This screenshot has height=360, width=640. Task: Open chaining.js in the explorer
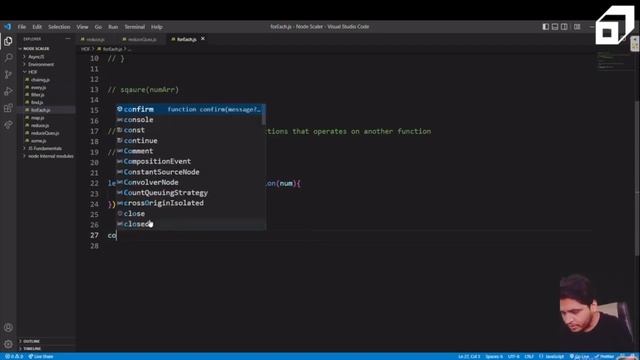40,80
